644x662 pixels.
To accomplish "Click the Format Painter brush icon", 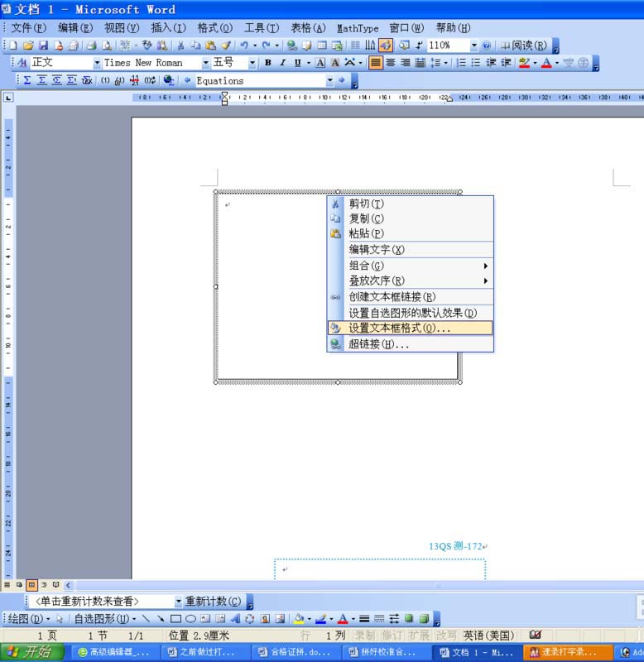I will [226, 46].
